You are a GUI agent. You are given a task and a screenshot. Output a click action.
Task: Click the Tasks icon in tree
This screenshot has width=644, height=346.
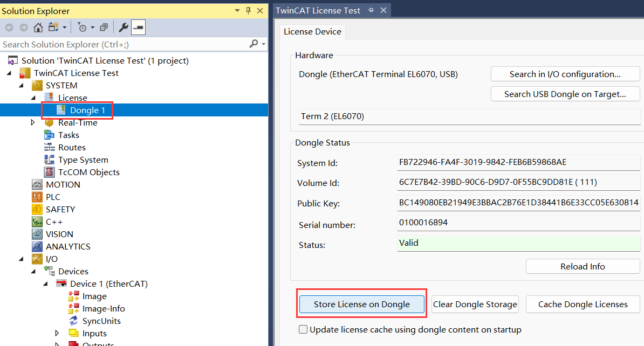[x=49, y=135]
